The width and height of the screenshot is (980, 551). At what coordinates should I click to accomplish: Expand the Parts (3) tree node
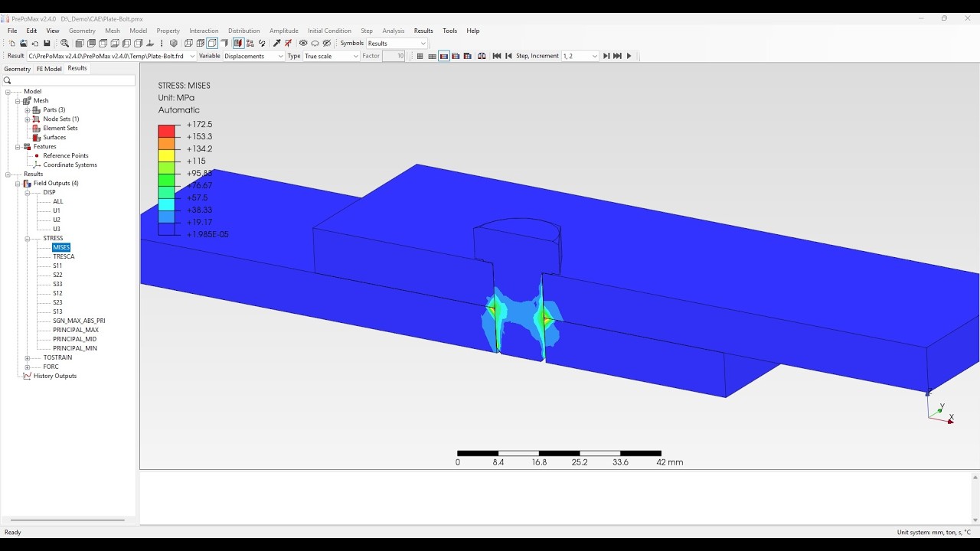click(x=28, y=110)
